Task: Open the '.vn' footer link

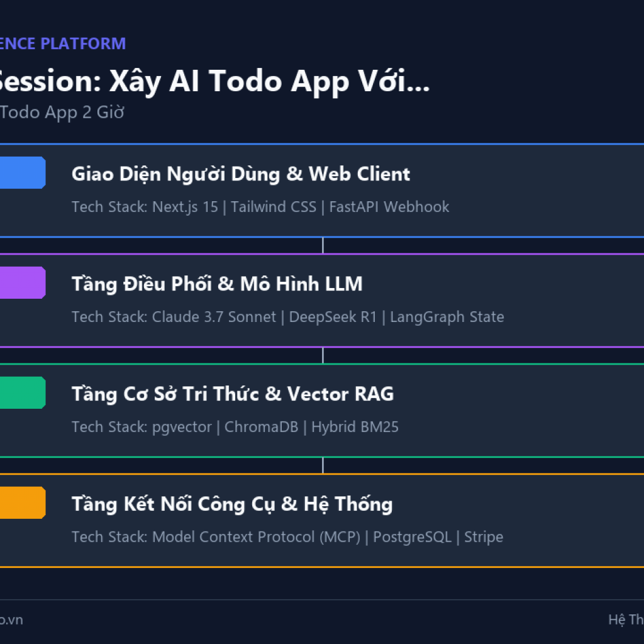Action: pos(11,619)
